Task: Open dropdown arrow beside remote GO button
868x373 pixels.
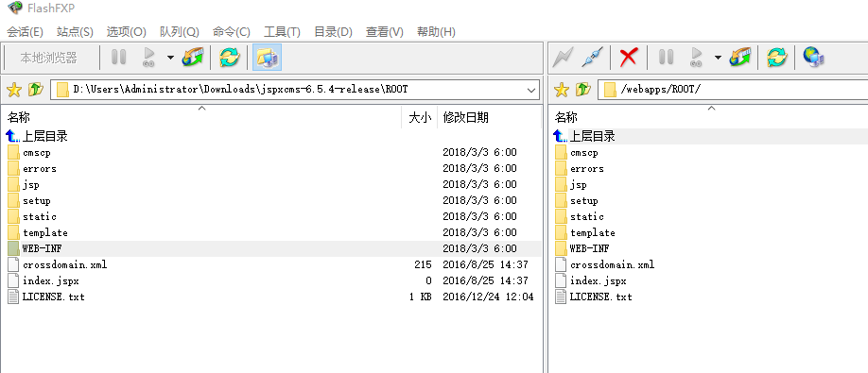Action: (718, 57)
